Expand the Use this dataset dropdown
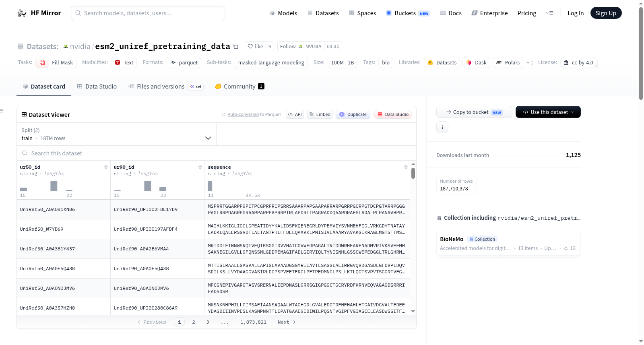The height and width of the screenshot is (345, 644). 548,112
